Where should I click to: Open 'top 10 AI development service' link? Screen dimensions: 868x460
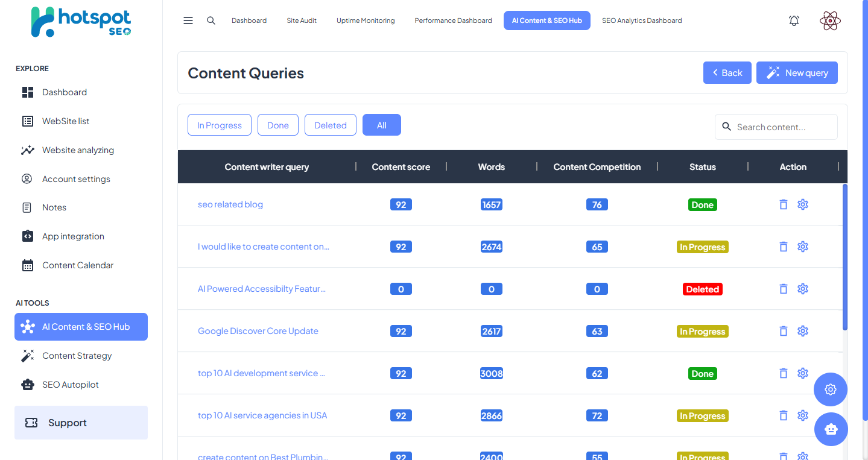click(x=262, y=373)
